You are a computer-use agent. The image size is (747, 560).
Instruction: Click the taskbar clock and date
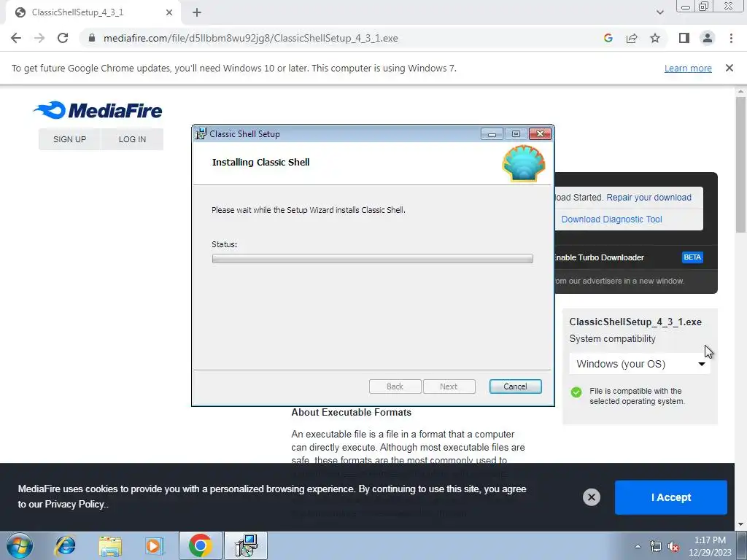click(710, 546)
